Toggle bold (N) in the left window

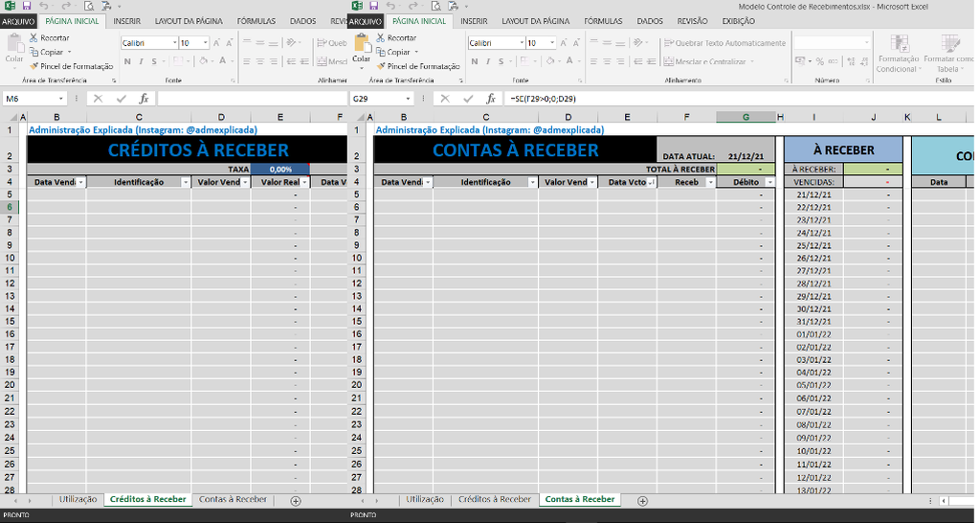coord(127,61)
